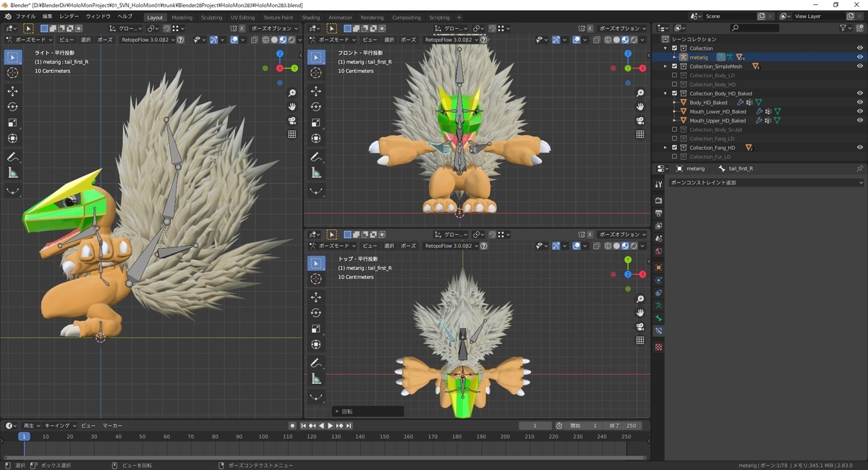
Task: Select the Measure tool in the right-orthographic viewport
Action: pyautogui.click(x=13, y=173)
